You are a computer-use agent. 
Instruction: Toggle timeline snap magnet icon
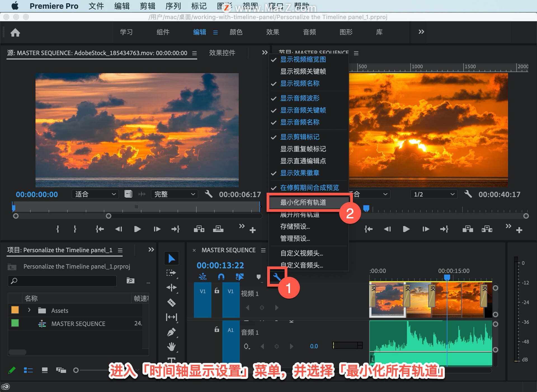pos(221,277)
